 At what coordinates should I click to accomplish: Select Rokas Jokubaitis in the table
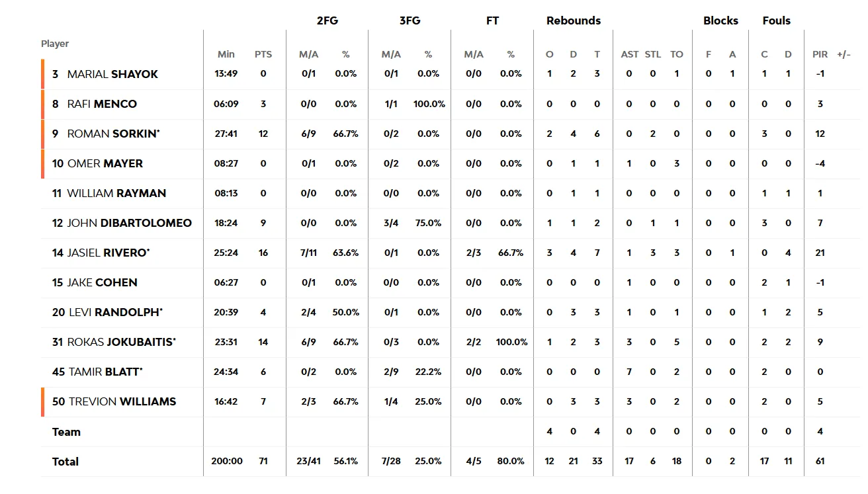pos(121,342)
